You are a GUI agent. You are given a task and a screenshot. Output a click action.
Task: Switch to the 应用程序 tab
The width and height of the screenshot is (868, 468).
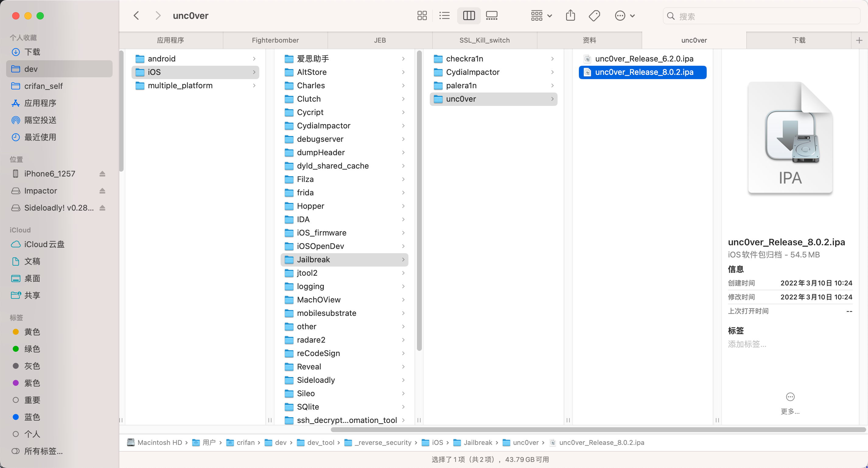click(x=171, y=40)
